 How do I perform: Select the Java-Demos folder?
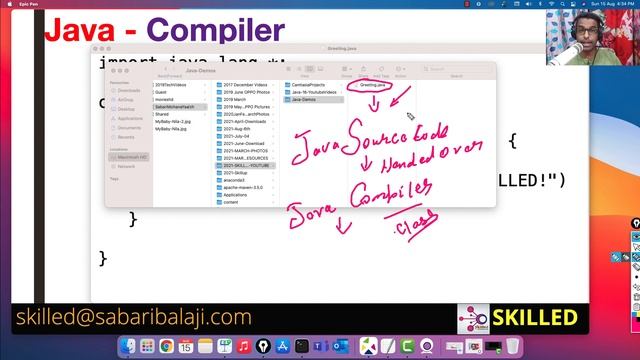(x=313, y=100)
